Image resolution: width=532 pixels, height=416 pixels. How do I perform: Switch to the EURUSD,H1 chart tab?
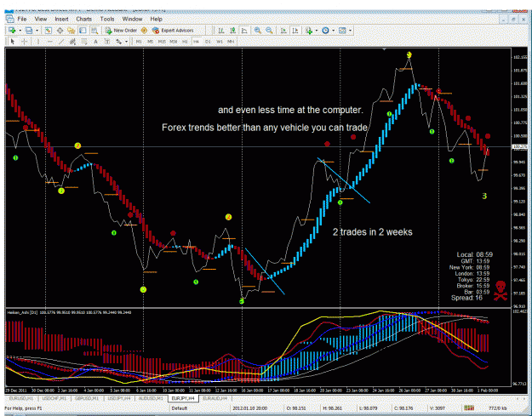21,398
